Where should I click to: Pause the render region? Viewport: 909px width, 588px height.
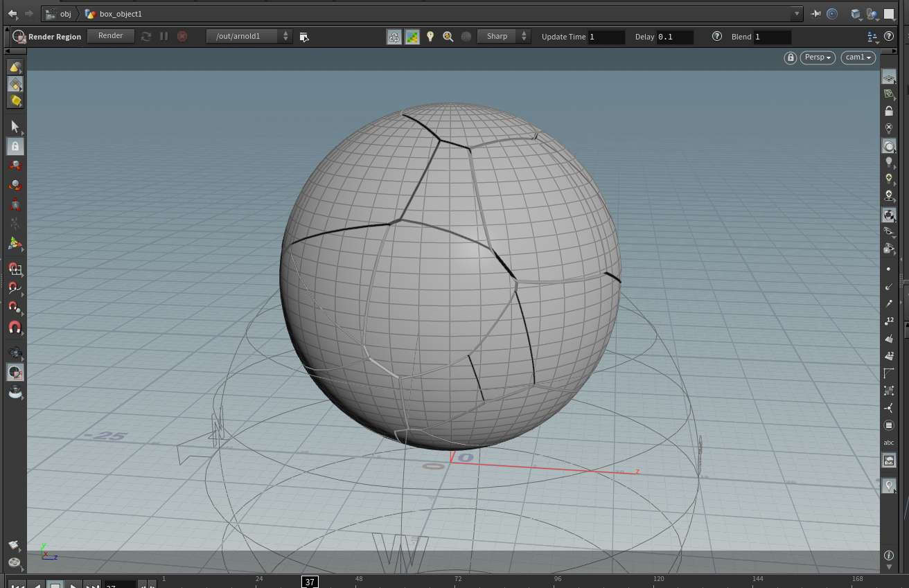tap(164, 36)
